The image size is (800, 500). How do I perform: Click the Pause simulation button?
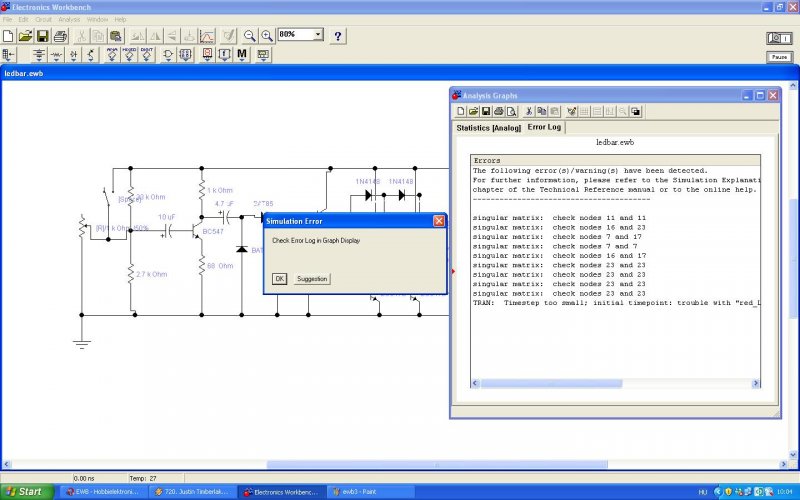779,57
